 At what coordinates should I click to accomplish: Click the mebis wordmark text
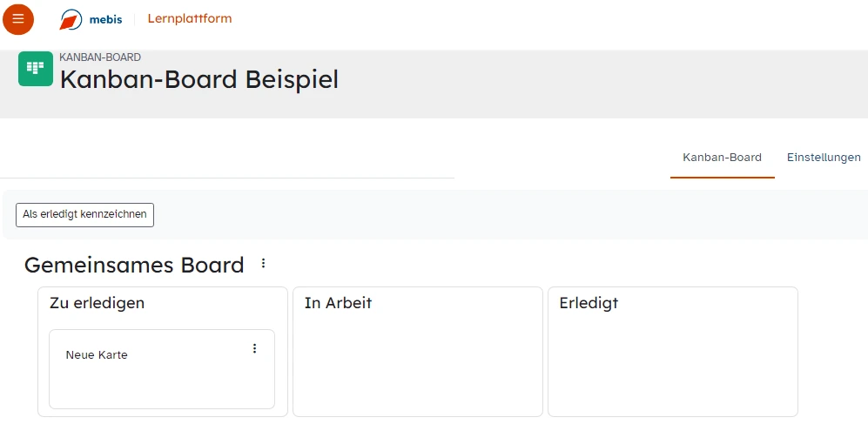pos(105,20)
